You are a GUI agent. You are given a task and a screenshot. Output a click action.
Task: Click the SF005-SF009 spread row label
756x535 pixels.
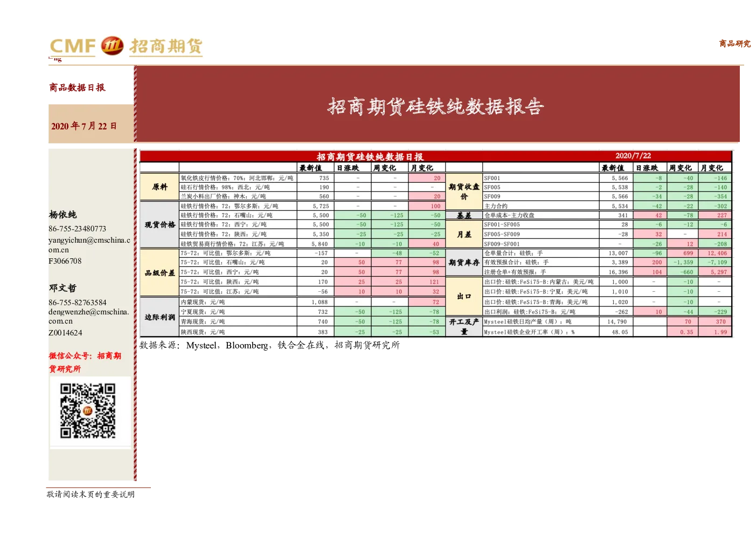click(x=502, y=234)
